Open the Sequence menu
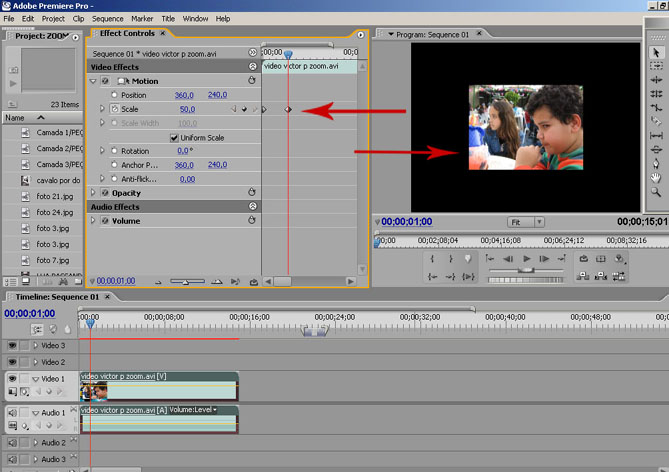This screenshot has width=669, height=472. click(107, 18)
